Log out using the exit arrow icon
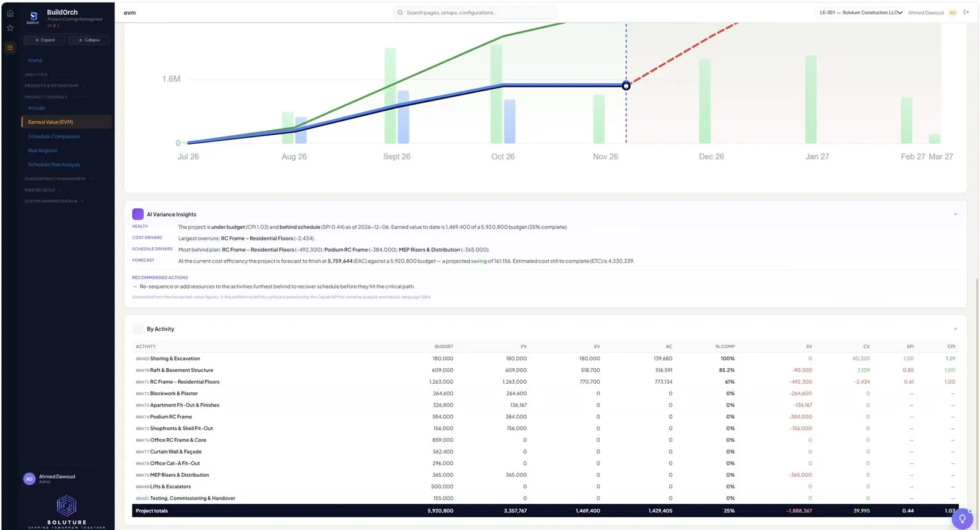980x530 pixels. click(x=967, y=12)
